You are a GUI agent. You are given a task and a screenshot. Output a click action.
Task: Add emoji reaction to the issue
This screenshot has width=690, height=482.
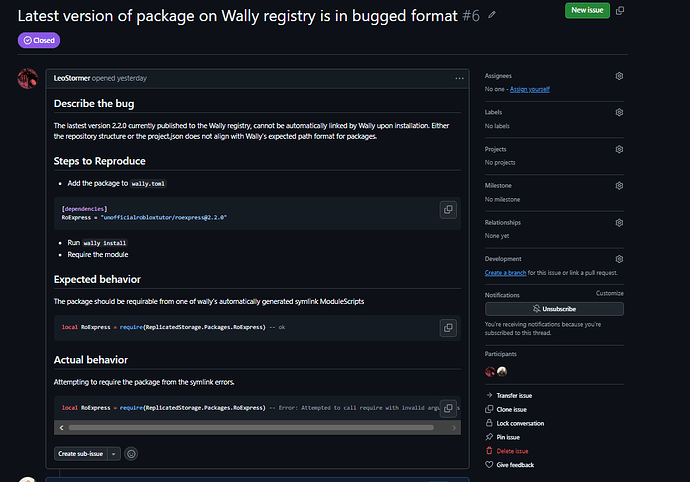[x=131, y=454]
